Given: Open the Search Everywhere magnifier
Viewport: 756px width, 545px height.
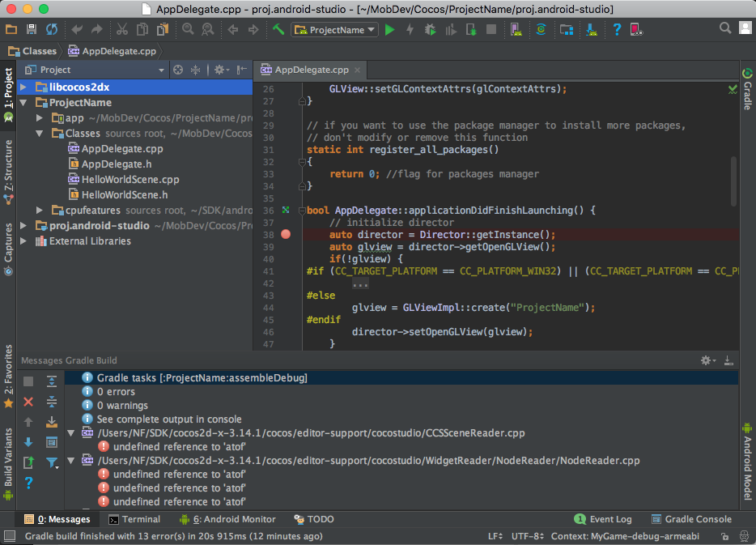Looking at the screenshot, I should click(725, 28).
